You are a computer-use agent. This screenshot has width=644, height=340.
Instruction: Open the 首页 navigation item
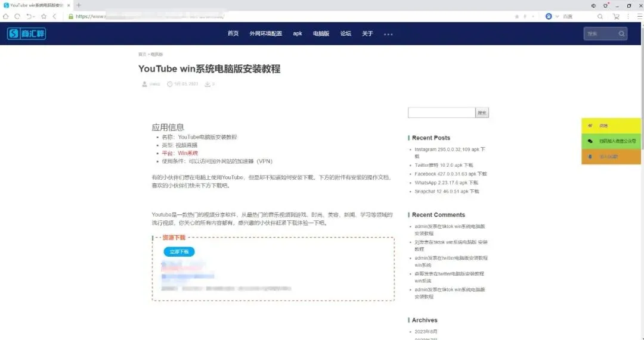(233, 33)
